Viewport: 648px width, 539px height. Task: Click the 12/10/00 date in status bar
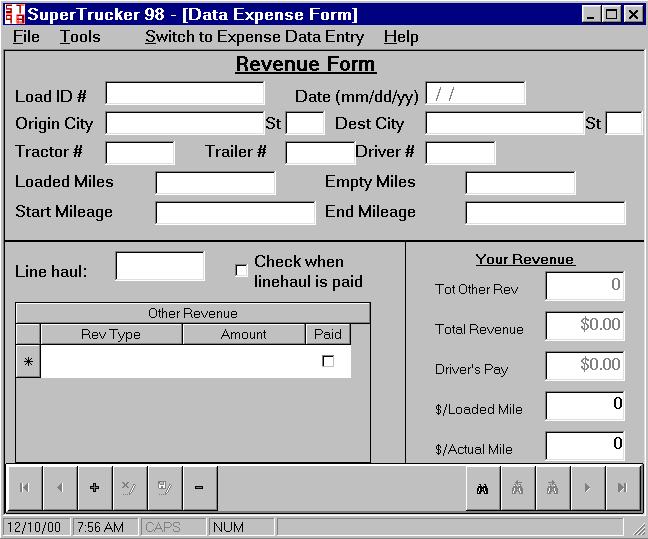[x=34, y=527]
